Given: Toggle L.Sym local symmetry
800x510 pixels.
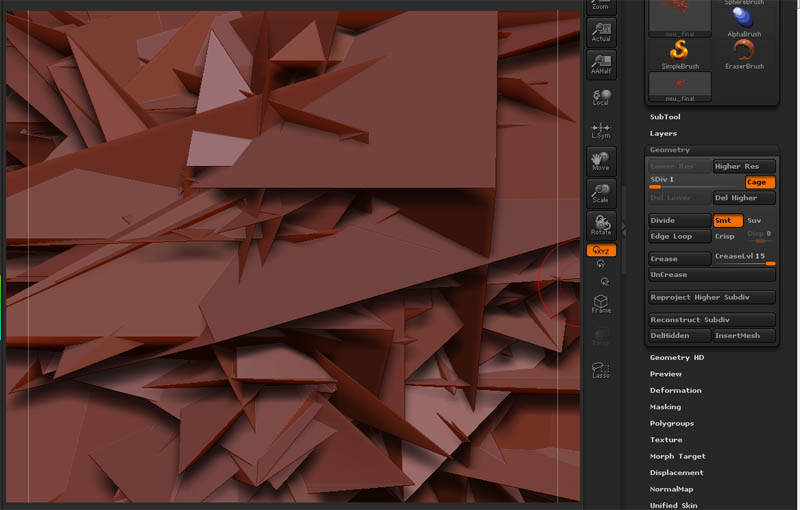Looking at the screenshot, I should (x=601, y=130).
